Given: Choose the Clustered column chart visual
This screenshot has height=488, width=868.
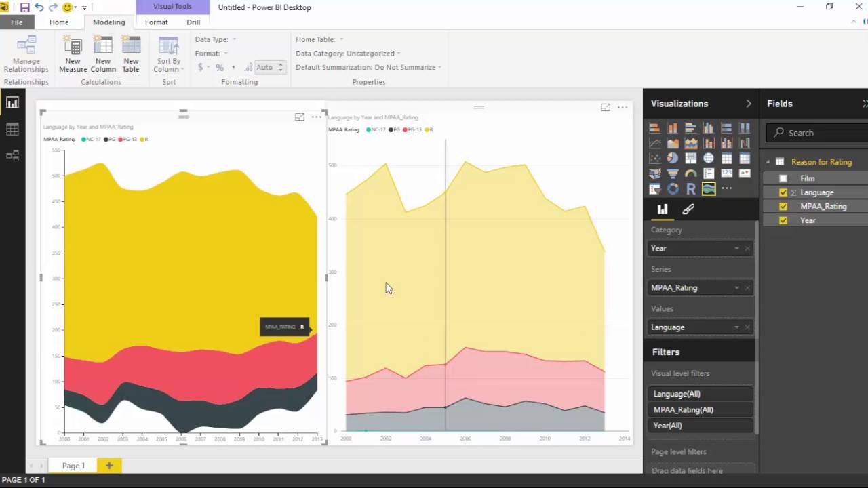Looking at the screenshot, I should point(709,128).
